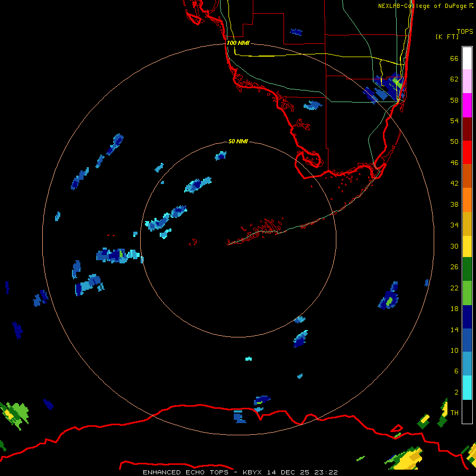The height and width of the screenshot is (476, 476).
Task: Click the '30' legend value
Action: pyautogui.click(x=454, y=246)
